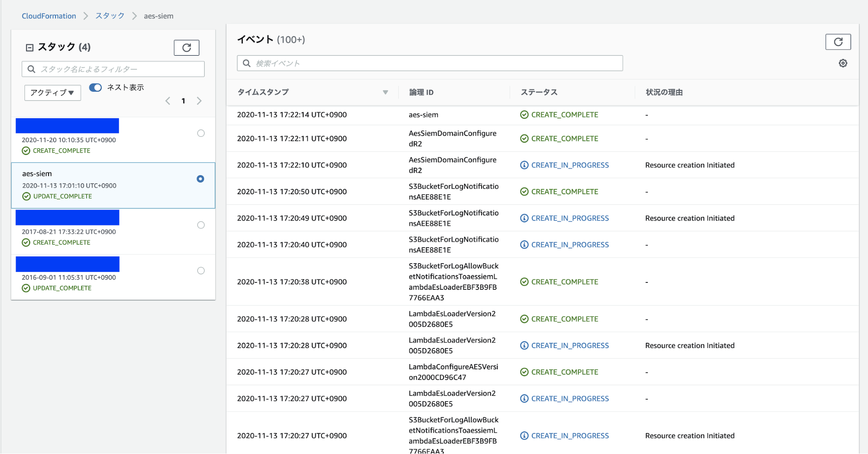868x454 pixels.
Task: Go to next stacks page
Action: (199, 101)
